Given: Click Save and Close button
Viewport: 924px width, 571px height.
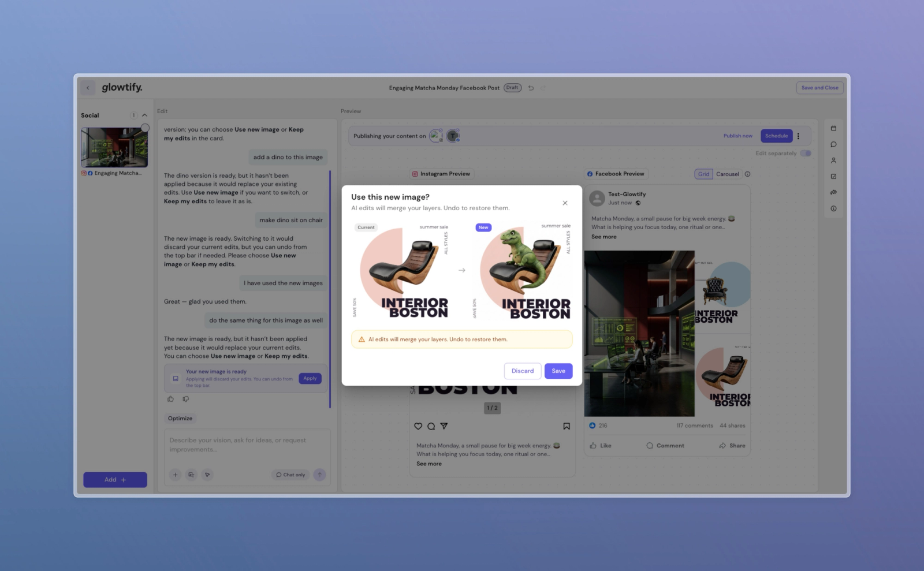Looking at the screenshot, I should [820, 88].
